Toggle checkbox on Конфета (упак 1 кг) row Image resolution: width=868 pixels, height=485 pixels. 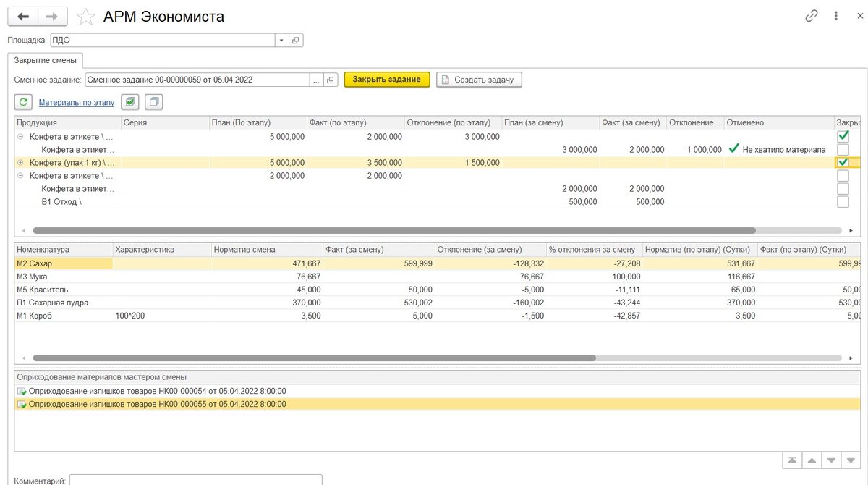tap(843, 162)
